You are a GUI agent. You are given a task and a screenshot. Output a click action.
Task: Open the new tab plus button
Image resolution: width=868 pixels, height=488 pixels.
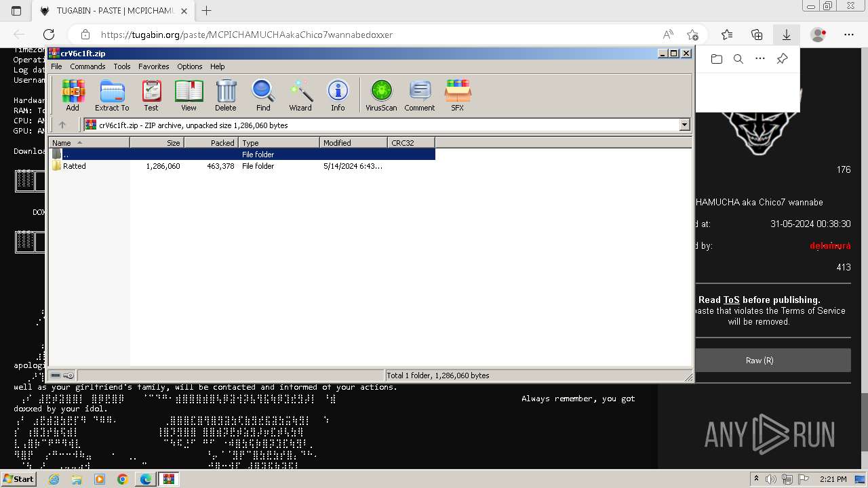coord(207,11)
